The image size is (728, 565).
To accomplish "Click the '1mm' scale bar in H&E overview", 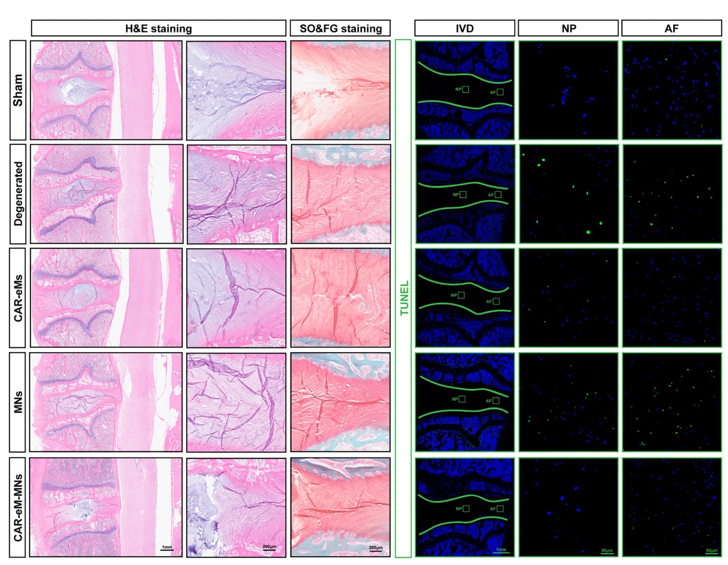I will pos(167,548).
